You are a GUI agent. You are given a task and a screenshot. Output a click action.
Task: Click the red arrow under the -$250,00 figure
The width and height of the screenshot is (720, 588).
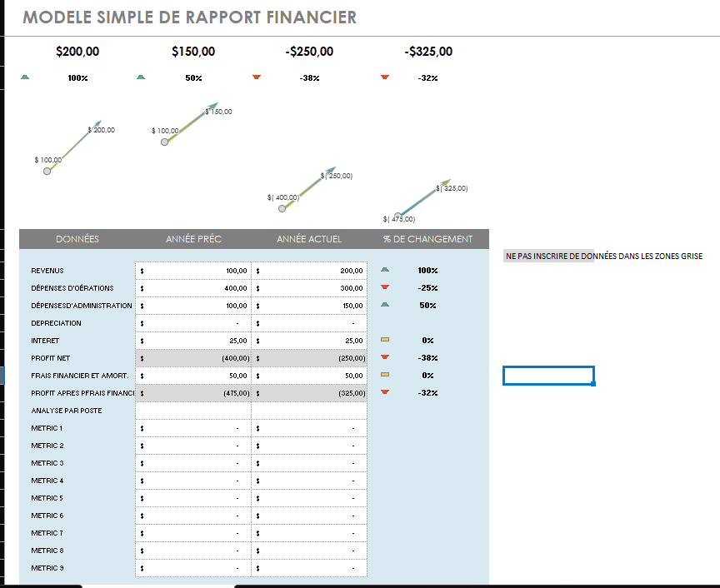pyautogui.click(x=257, y=76)
